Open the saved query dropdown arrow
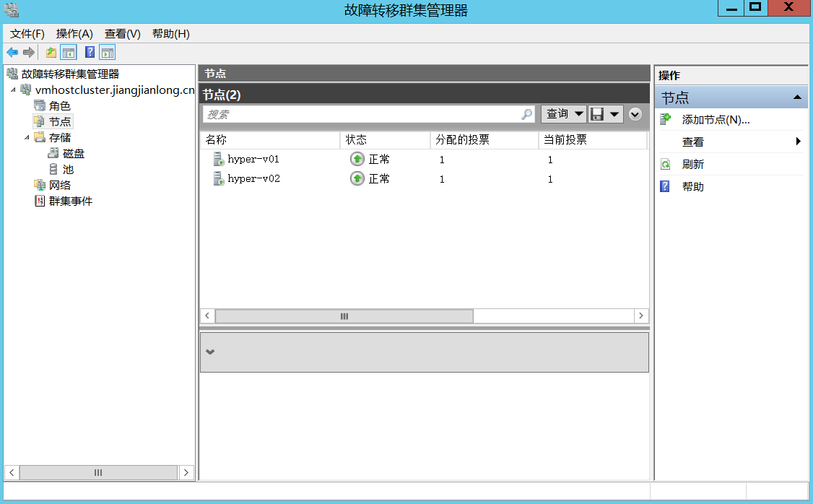The image size is (813, 504). tap(614, 114)
